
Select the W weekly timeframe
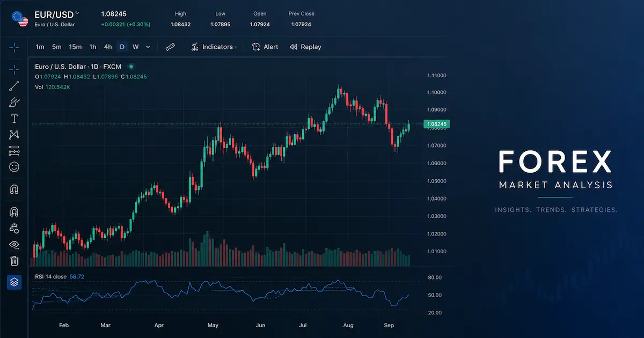click(136, 47)
